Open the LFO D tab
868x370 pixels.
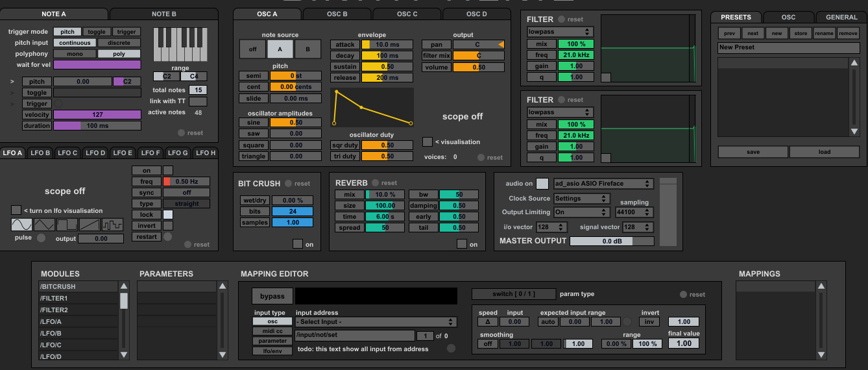[x=95, y=153]
